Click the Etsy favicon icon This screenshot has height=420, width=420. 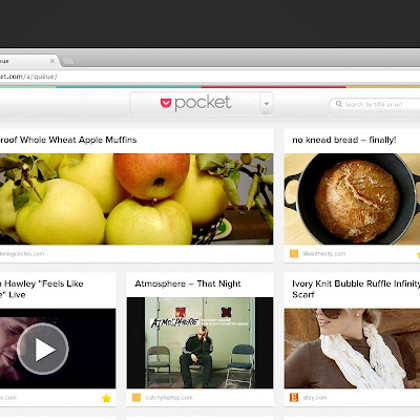(294, 397)
